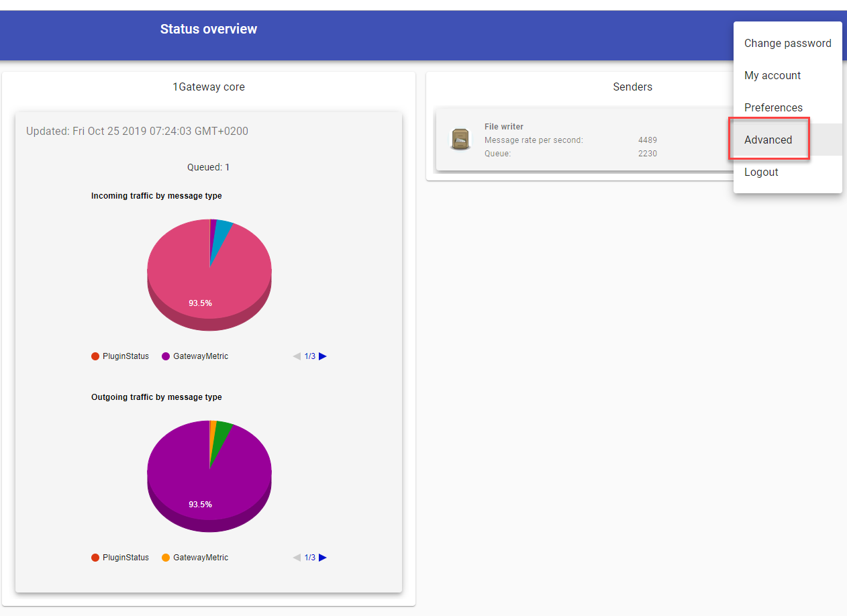Go to next legend page of outgoing traffic chart
This screenshot has width=847, height=616.
[x=323, y=558]
